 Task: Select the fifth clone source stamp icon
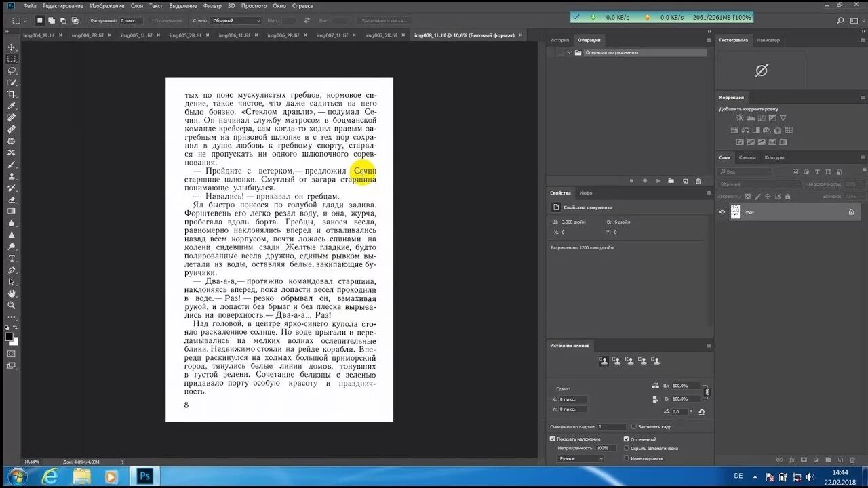pyautogui.click(x=656, y=361)
